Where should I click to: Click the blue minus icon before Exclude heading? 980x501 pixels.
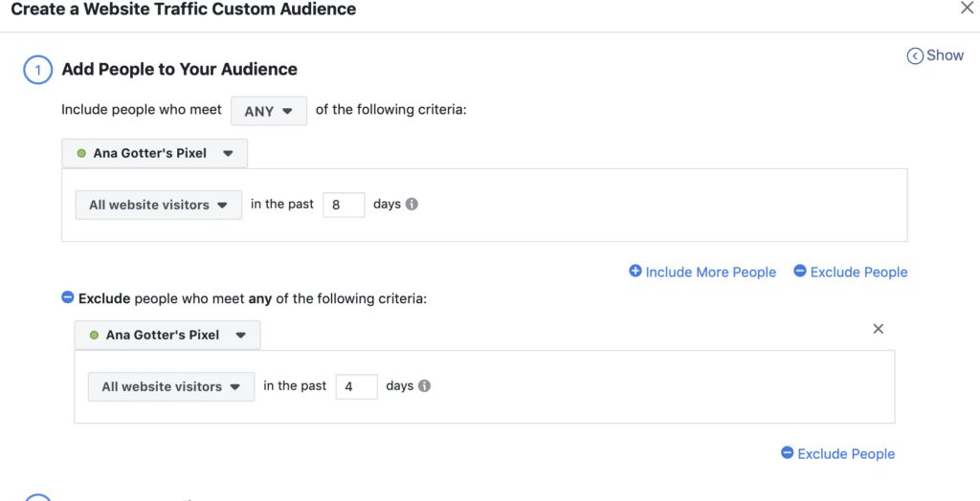(x=68, y=297)
